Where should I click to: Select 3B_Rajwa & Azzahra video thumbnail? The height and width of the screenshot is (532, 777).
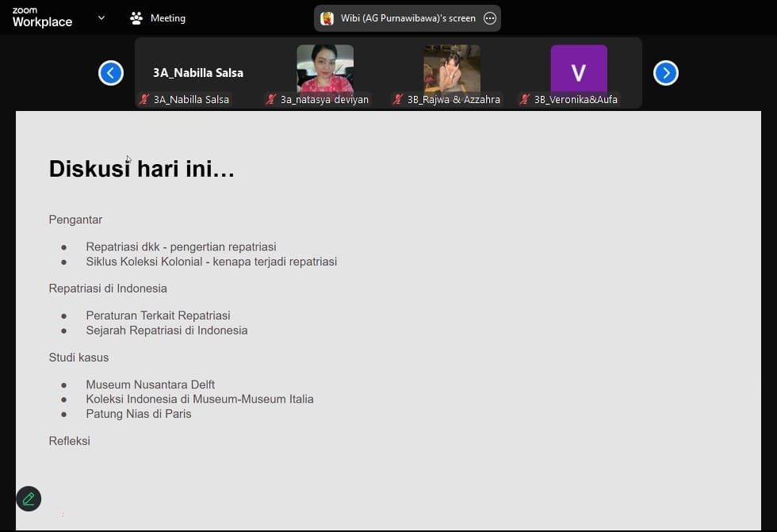tap(452, 69)
